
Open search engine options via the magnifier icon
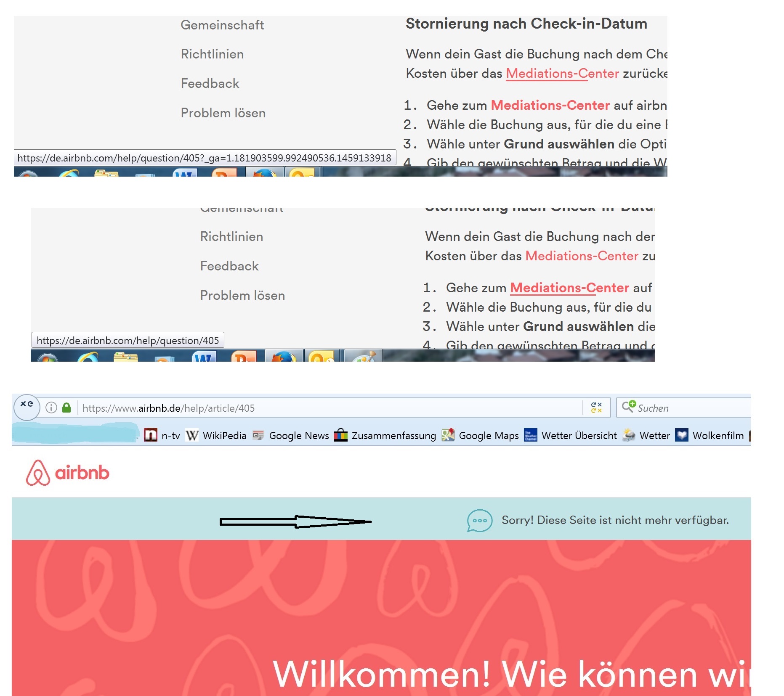628,406
